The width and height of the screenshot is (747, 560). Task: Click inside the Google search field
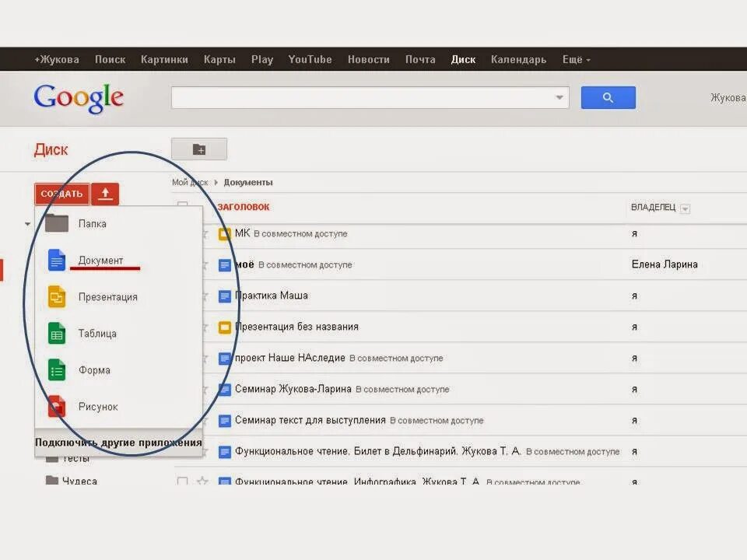click(x=370, y=98)
